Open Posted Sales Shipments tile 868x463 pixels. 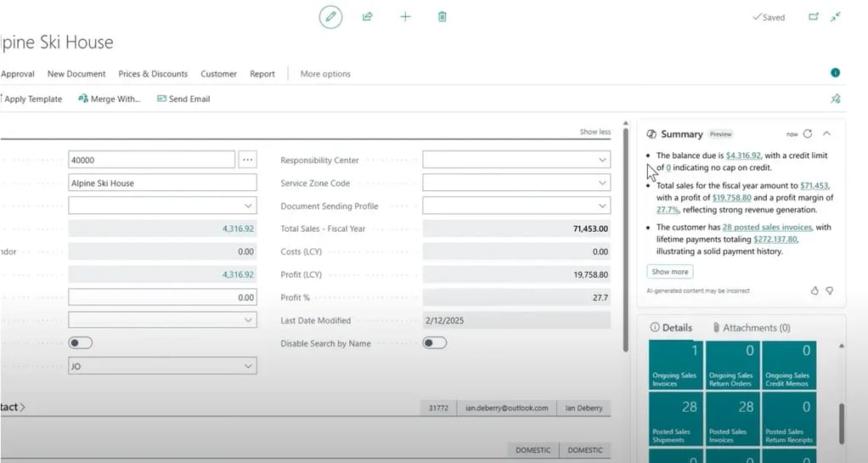click(x=675, y=418)
